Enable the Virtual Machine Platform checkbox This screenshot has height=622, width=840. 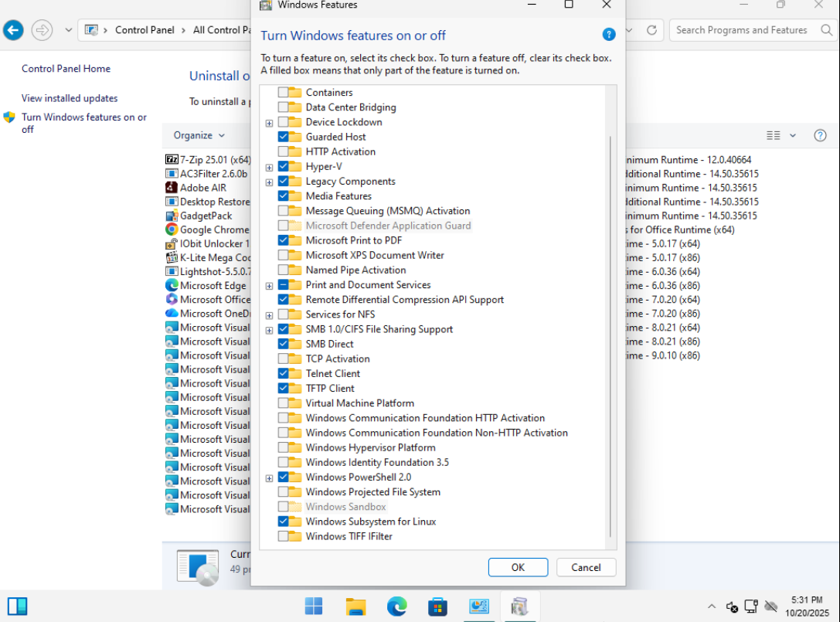click(283, 403)
